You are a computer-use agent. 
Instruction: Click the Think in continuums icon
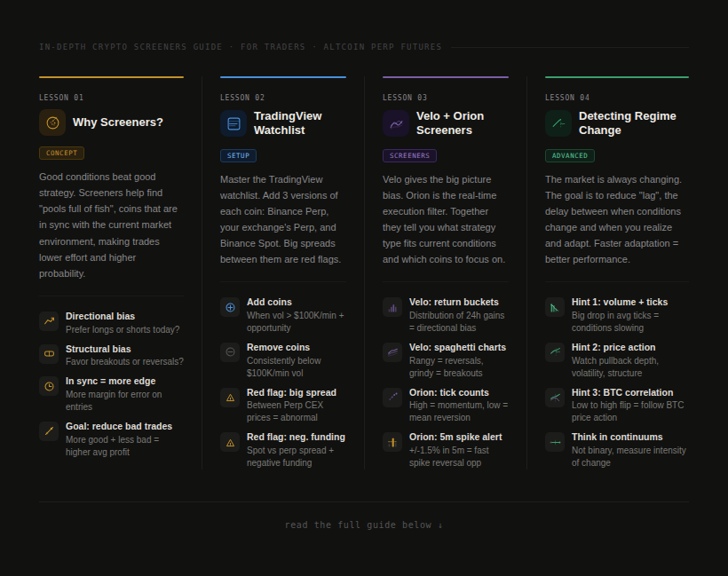click(x=555, y=442)
